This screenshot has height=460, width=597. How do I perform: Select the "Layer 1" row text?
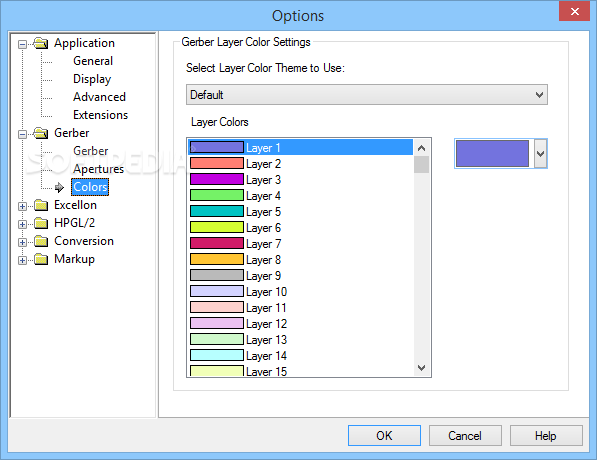(263, 148)
